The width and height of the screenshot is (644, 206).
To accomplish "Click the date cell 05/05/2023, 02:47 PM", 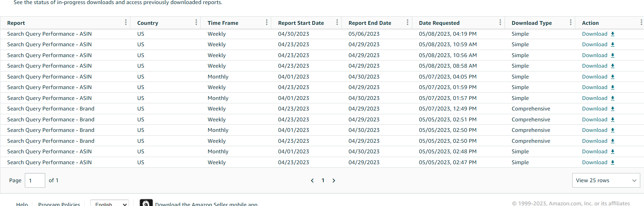I will coord(448,162).
